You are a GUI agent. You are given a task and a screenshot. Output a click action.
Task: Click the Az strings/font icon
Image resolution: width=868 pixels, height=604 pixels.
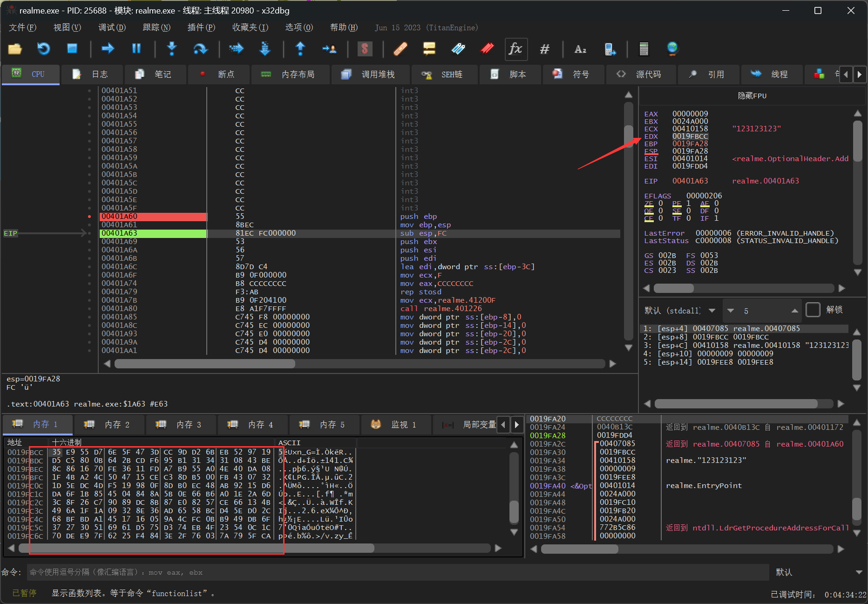(580, 48)
